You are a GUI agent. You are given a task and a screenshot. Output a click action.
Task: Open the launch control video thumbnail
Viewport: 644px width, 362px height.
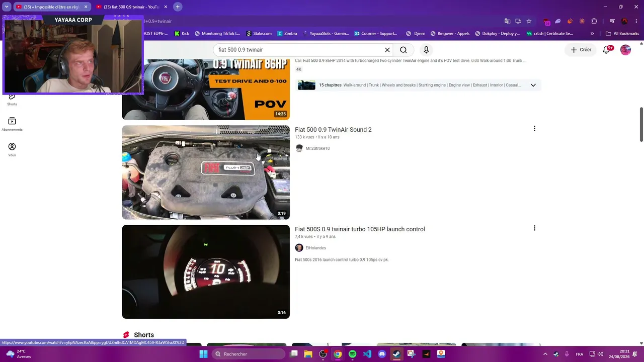pos(206,271)
